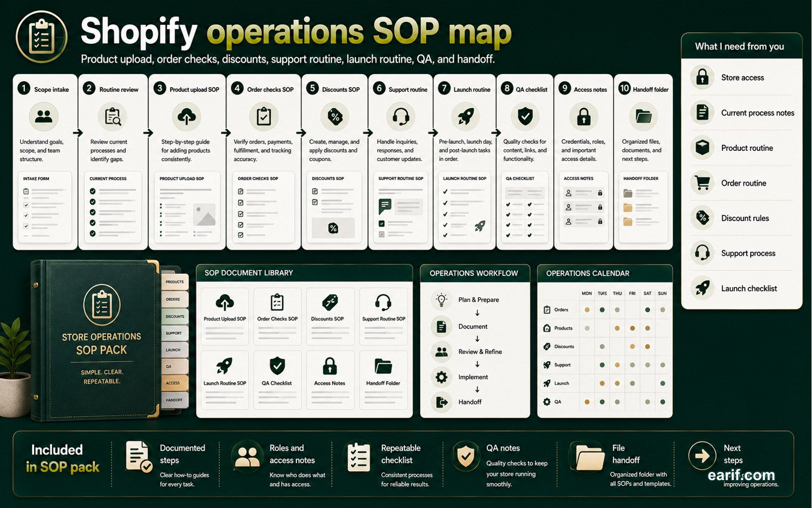Click the last checkbox in Intake Form preview
812x508 pixels.
click(x=26, y=226)
